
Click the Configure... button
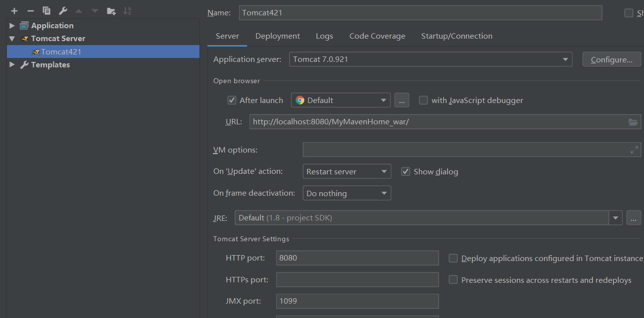click(x=611, y=60)
